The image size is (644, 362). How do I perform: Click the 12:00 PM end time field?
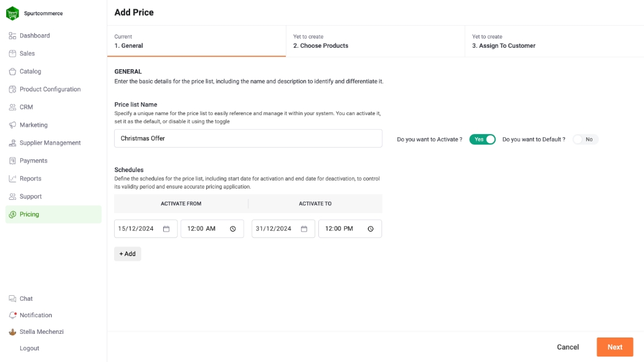[350, 228]
